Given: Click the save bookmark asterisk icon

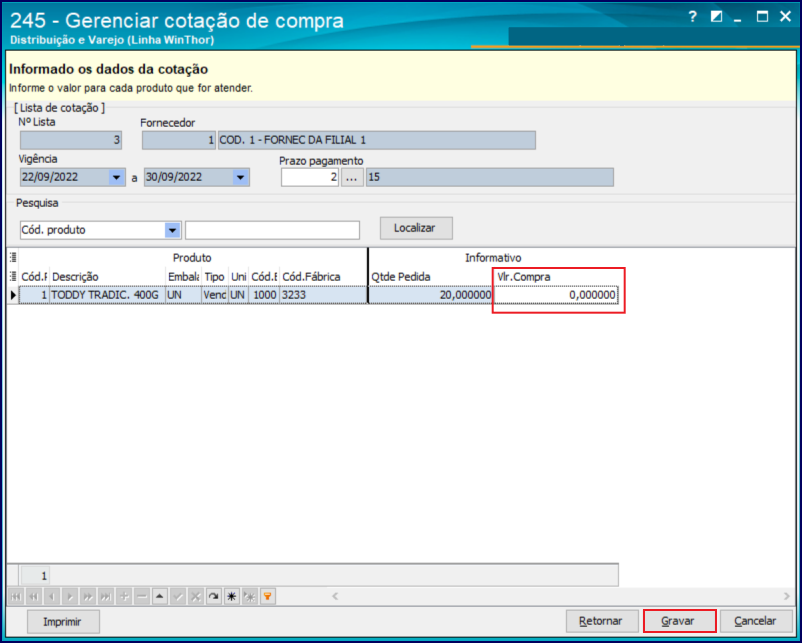Looking at the screenshot, I should click(232, 596).
